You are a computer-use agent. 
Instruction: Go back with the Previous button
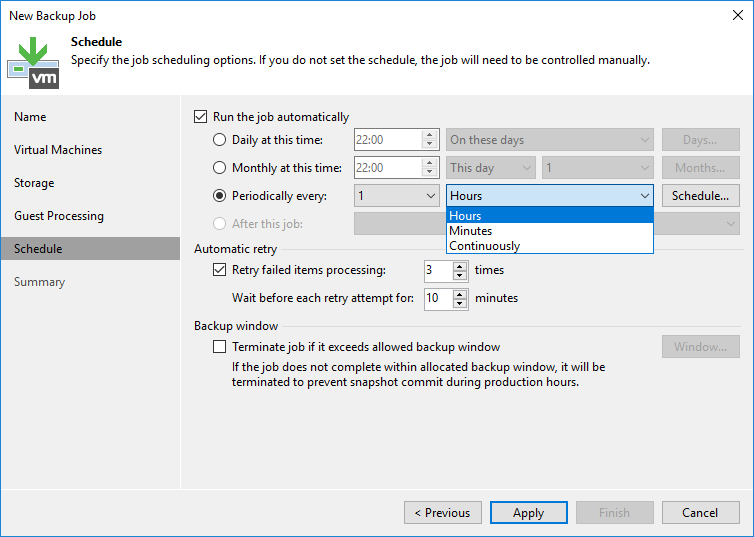click(442, 513)
